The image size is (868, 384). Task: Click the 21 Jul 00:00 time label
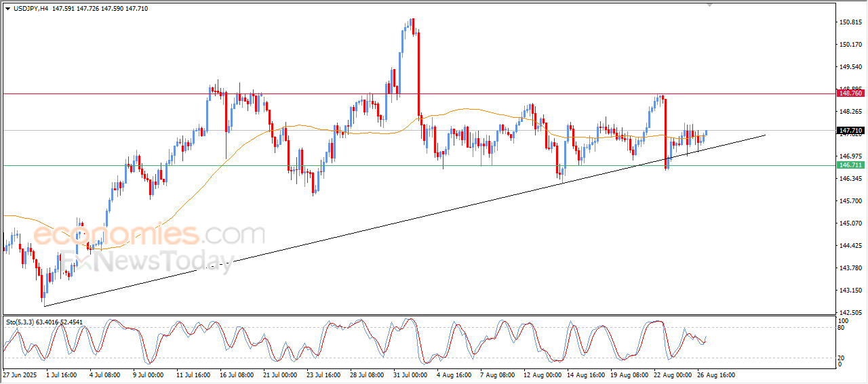coord(281,374)
